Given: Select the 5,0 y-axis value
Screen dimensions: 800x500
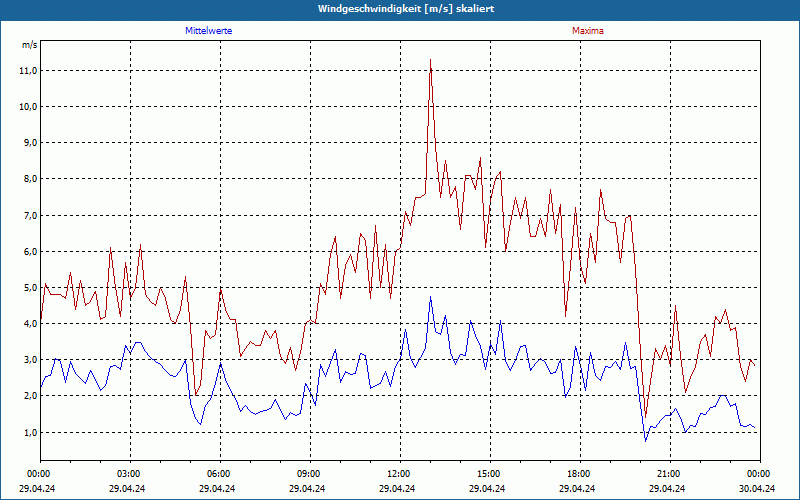Looking at the screenshot, I should pyautogui.click(x=31, y=288).
